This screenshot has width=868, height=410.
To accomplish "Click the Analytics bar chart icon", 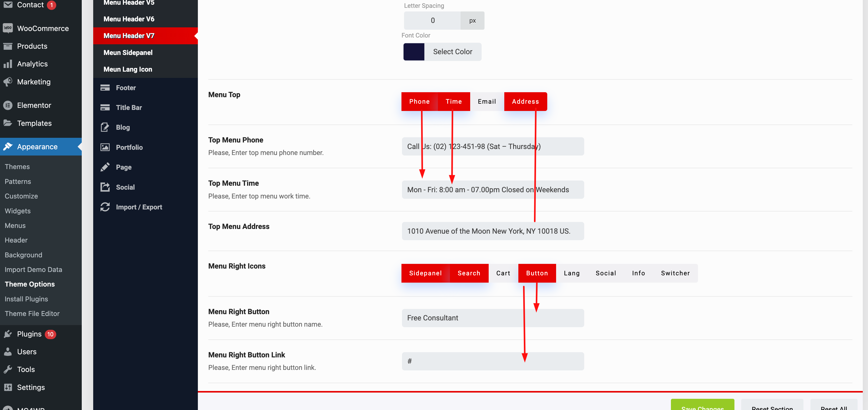I will coord(8,64).
